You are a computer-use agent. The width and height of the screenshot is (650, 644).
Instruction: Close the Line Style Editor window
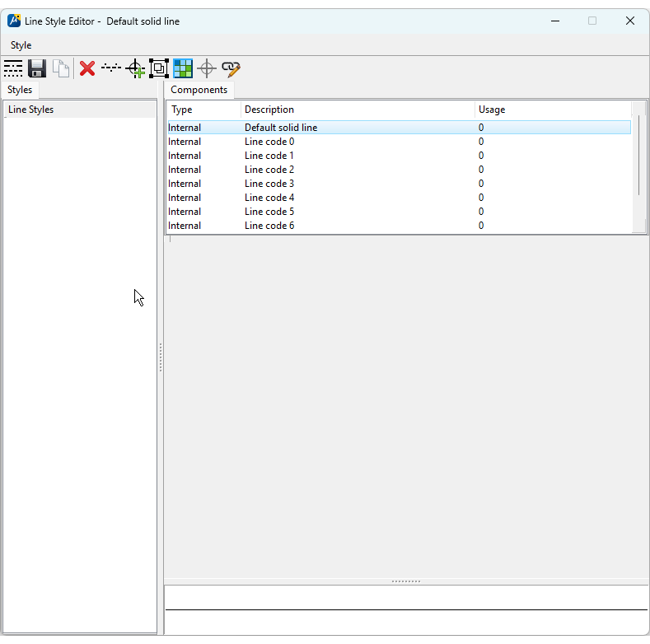pyautogui.click(x=629, y=21)
